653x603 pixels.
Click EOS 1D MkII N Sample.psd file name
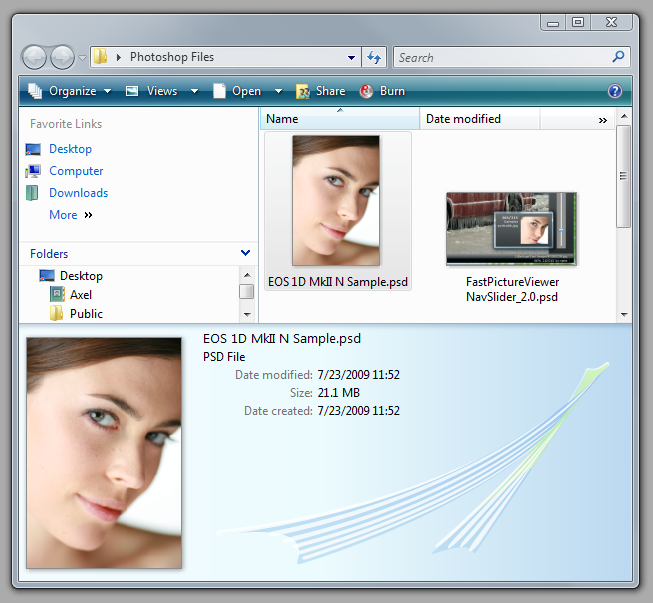[338, 282]
